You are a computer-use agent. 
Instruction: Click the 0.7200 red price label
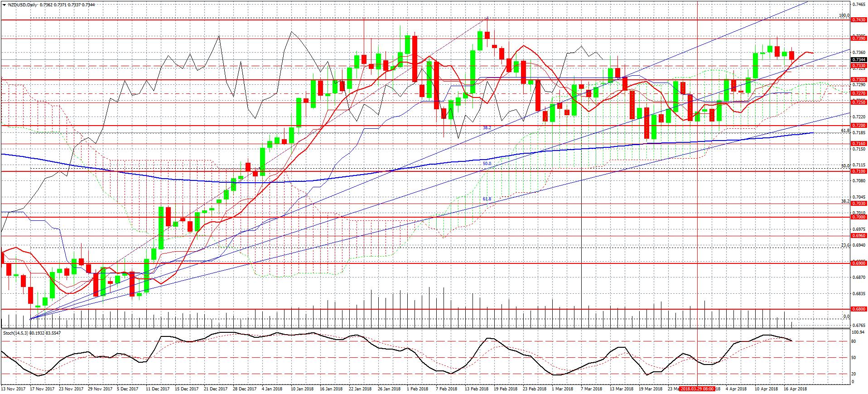(859, 126)
